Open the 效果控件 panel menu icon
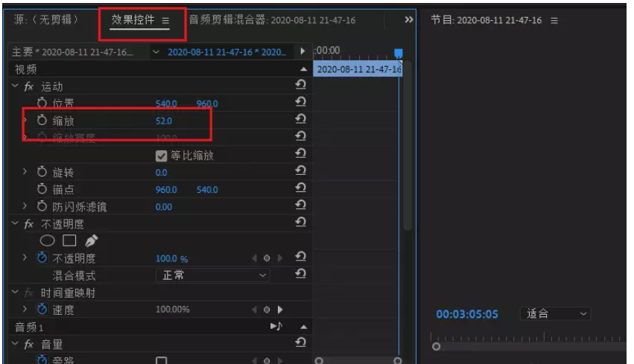The image size is (634, 364). pos(165,20)
